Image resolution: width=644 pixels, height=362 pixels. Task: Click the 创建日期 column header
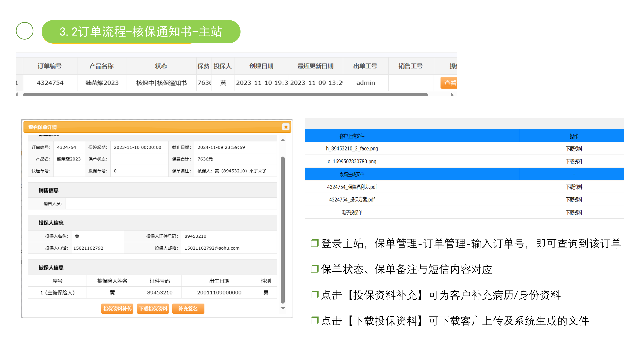(261, 66)
